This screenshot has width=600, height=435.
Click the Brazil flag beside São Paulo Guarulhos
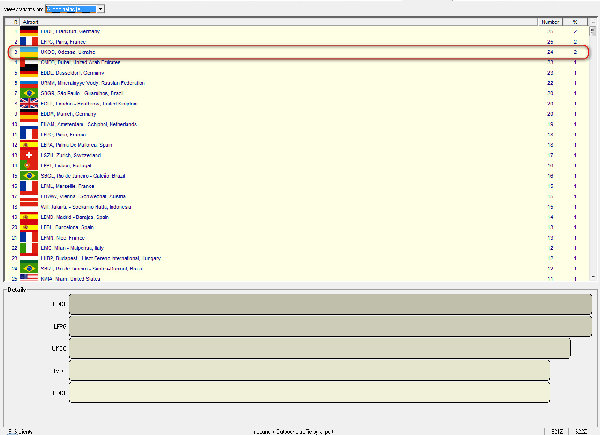click(29, 93)
